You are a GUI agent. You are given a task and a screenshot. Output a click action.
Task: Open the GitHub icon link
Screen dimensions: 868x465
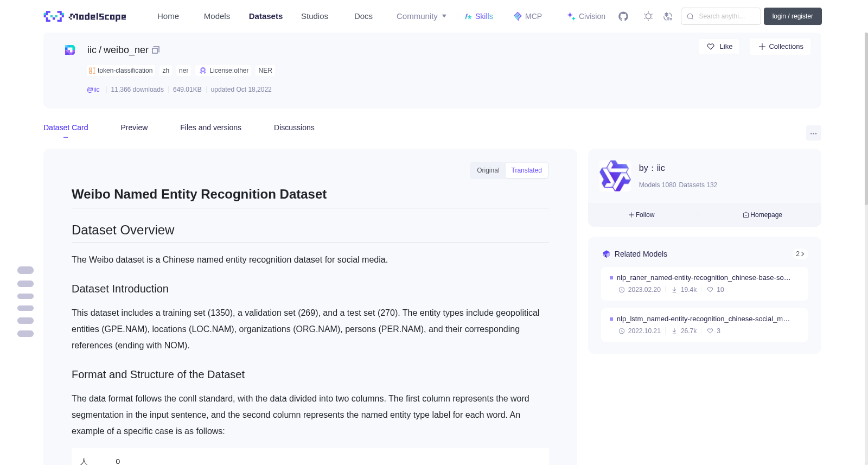pos(623,16)
